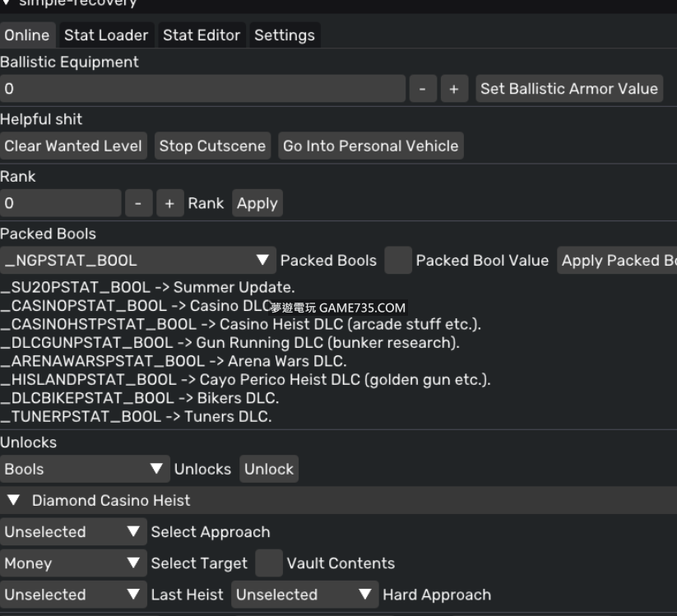Open the Select Approach dropdown
This screenshot has height=616, width=677.
(x=73, y=532)
